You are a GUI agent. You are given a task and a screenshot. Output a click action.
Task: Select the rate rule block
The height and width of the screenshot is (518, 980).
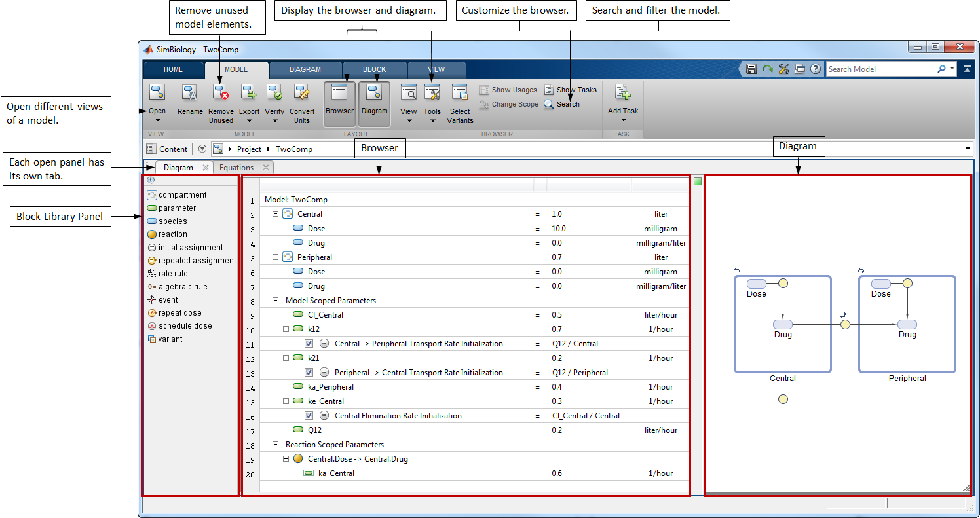click(167, 274)
